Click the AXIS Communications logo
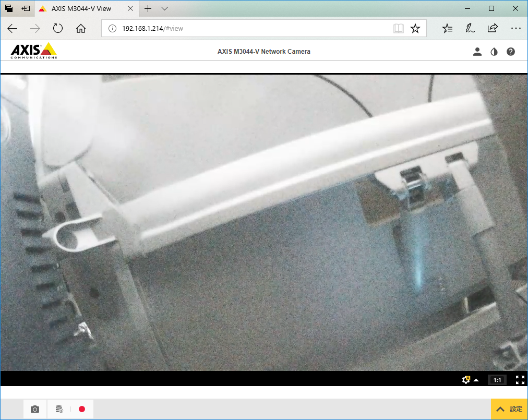The height and width of the screenshot is (420, 528). (34, 51)
